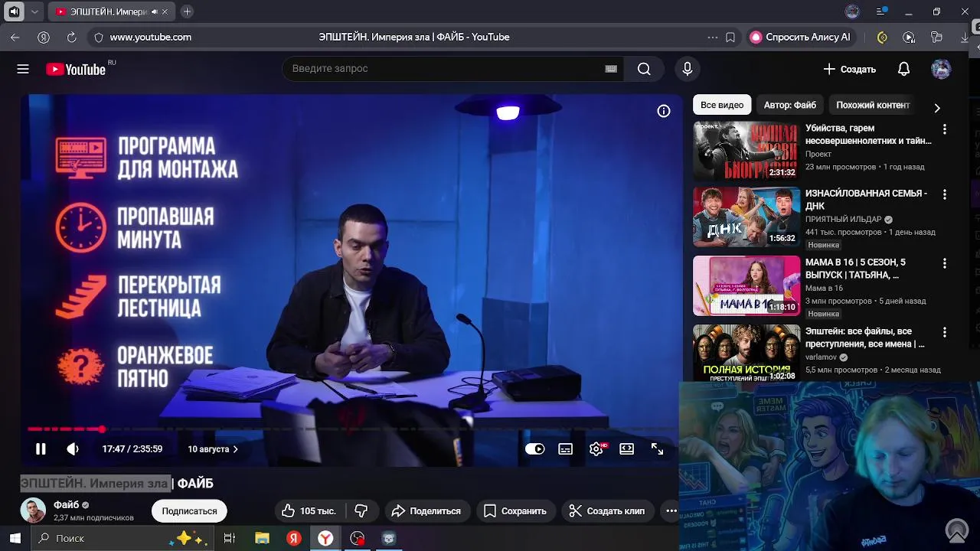The image size is (980, 551).
Task: Click the Поделиться share button
Action: coord(426,510)
